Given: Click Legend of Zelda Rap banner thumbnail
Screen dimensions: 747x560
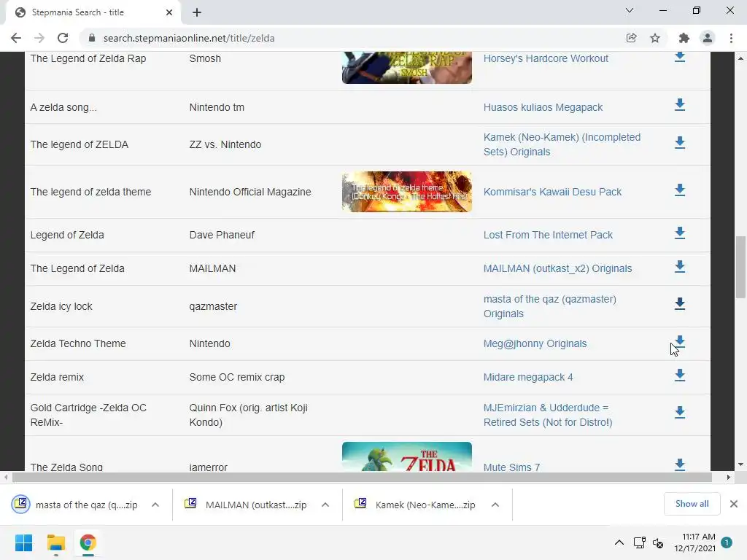Looking at the screenshot, I should pos(407,68).
